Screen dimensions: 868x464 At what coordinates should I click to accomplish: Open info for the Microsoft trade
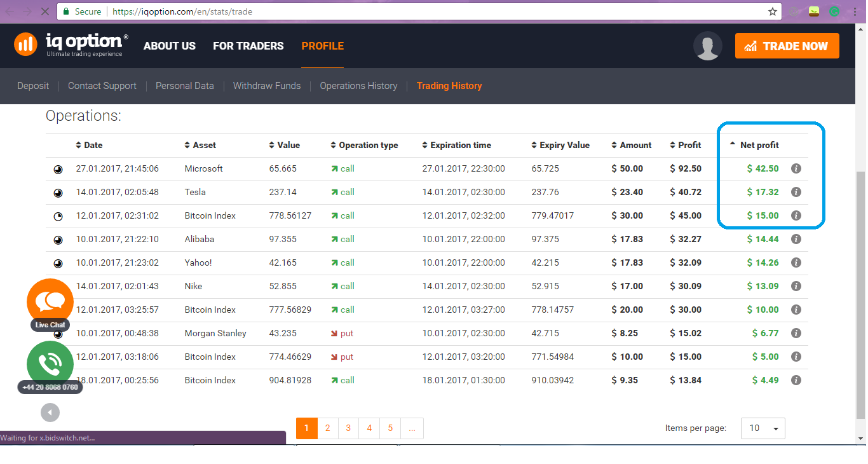tap(796, 168)
